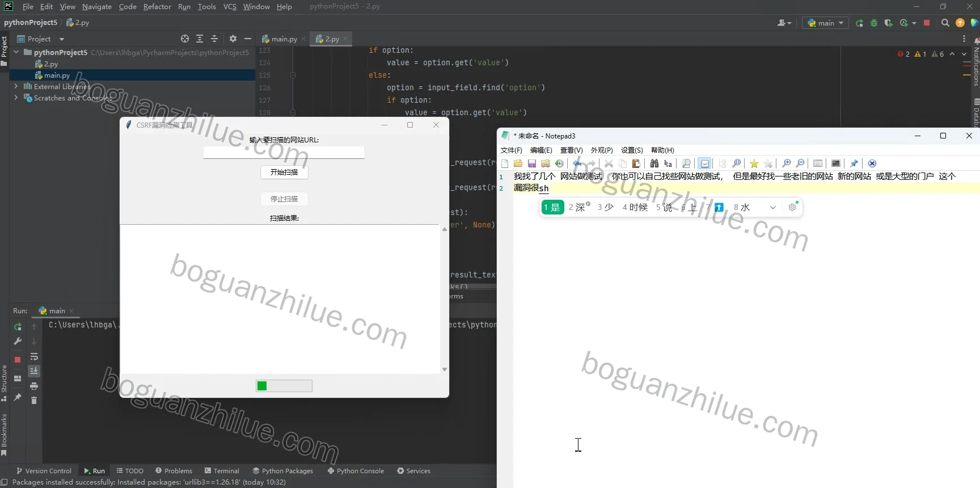The image size is (980, 488).
Task: Click the scan progress bar in CSRF tool
Action: click(x=284, y=386)
